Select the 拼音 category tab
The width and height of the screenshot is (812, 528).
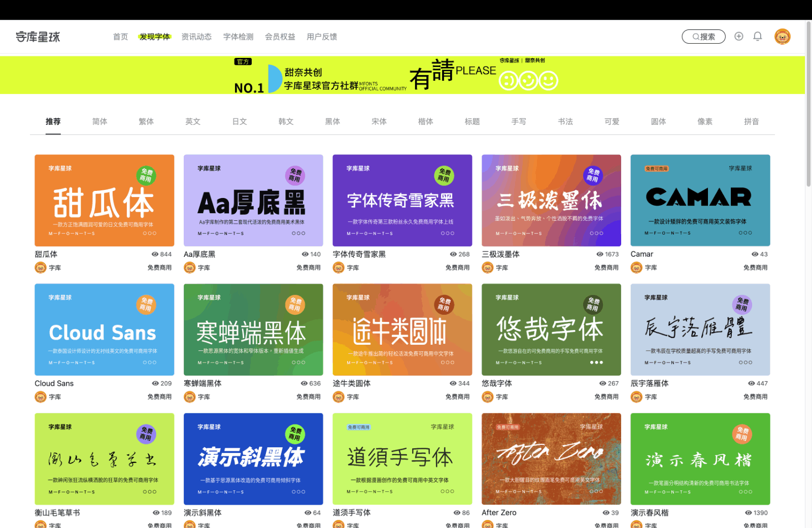[752, 121]
